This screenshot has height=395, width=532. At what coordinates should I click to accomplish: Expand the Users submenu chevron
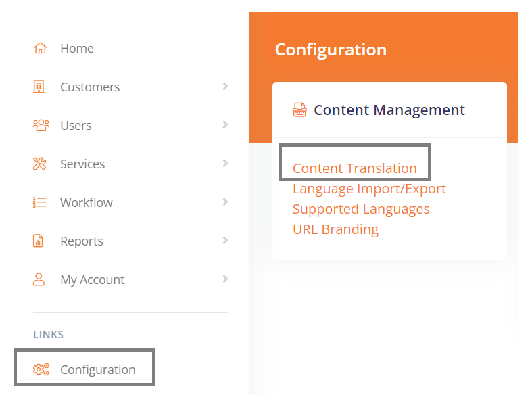(225, 125)
